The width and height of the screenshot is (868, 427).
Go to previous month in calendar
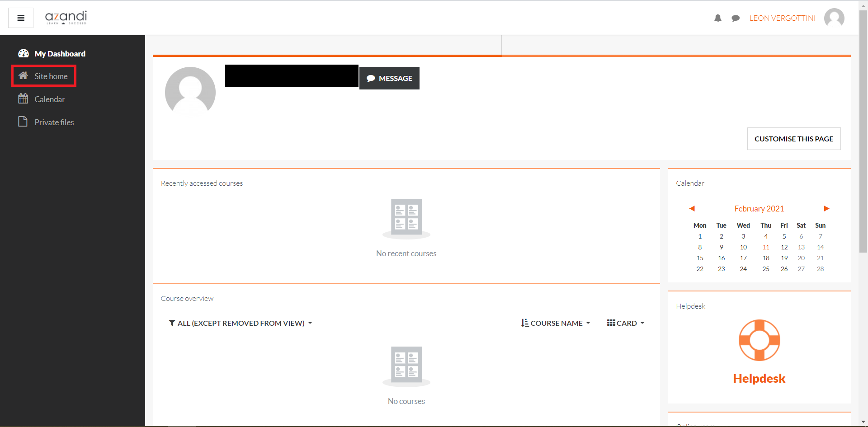tap(692, 208)
